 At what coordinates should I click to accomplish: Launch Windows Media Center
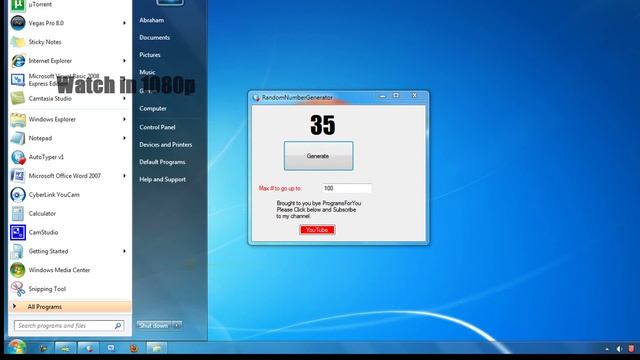pyautogui.click(x=69, y=270)
